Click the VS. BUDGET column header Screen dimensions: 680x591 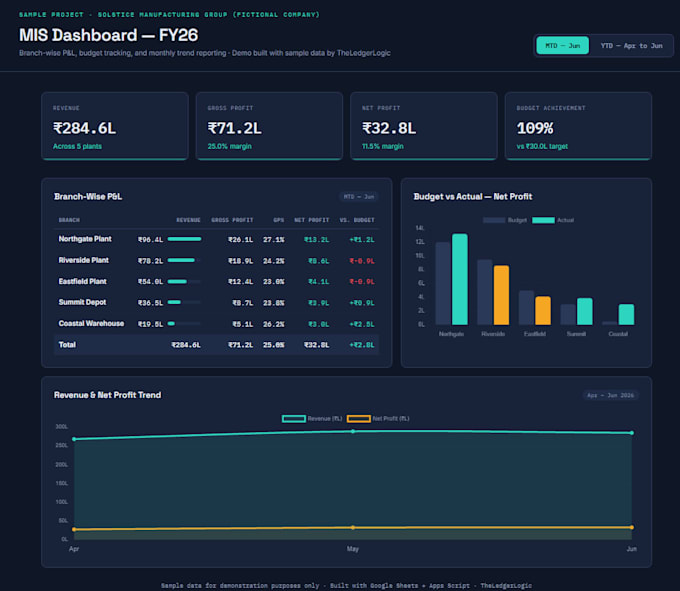point(357,220)
